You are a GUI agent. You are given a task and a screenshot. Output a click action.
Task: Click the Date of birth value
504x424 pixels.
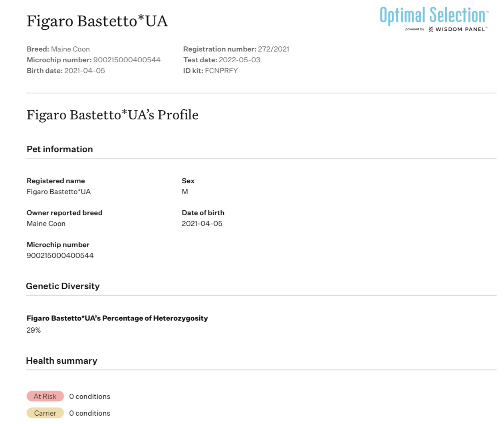tap(202, 224)
